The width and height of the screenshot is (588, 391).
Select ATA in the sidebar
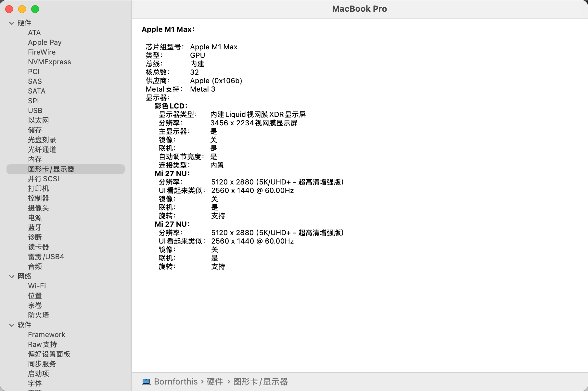34,33
